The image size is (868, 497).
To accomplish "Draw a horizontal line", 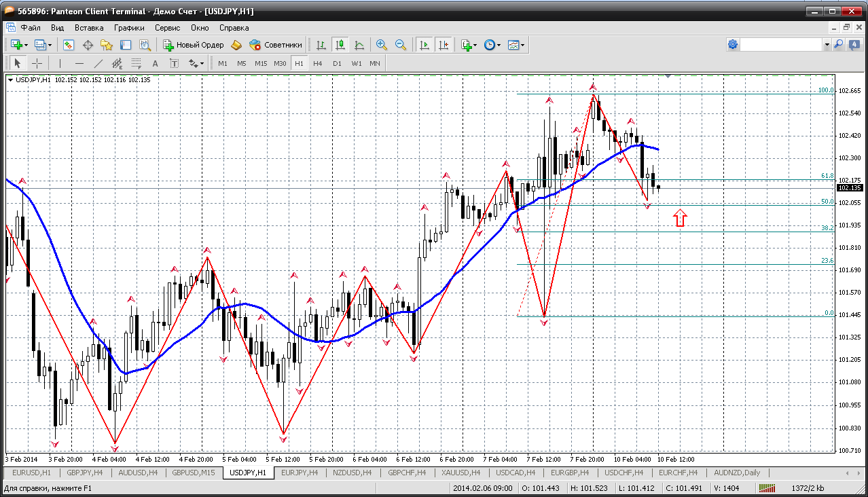I will (79, 63).
